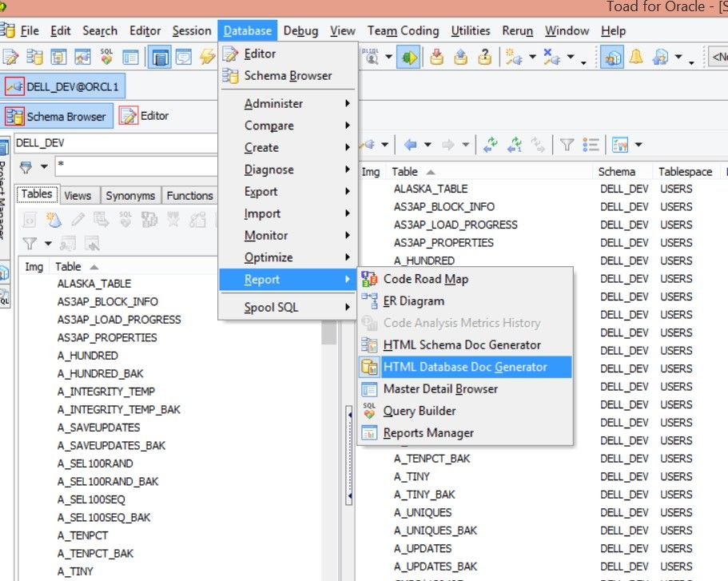The height and width of the screenshot is (581, 728).
Task: Click the HTML Schema Doc Generator icon
Action: (369, 344)
